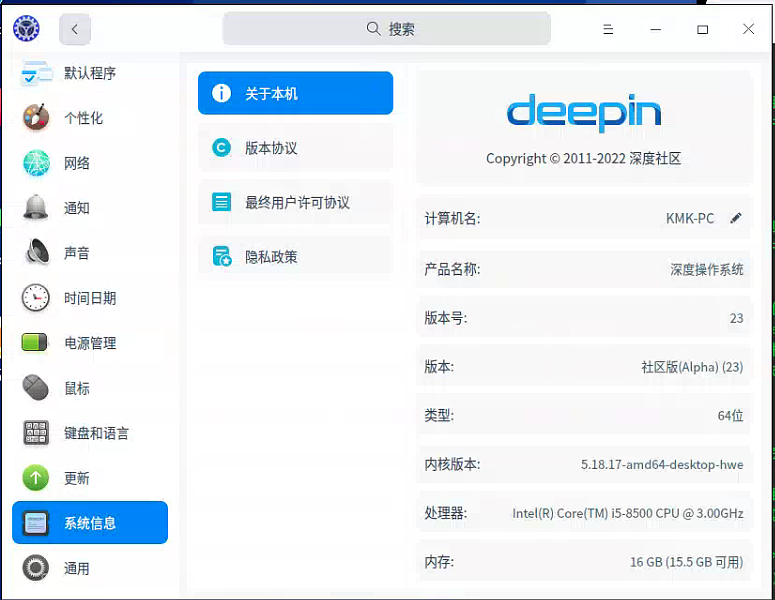The height and width of the screenshot is (600, 775).
Task: Minimize the Control Center window
Action: point(655,30)
